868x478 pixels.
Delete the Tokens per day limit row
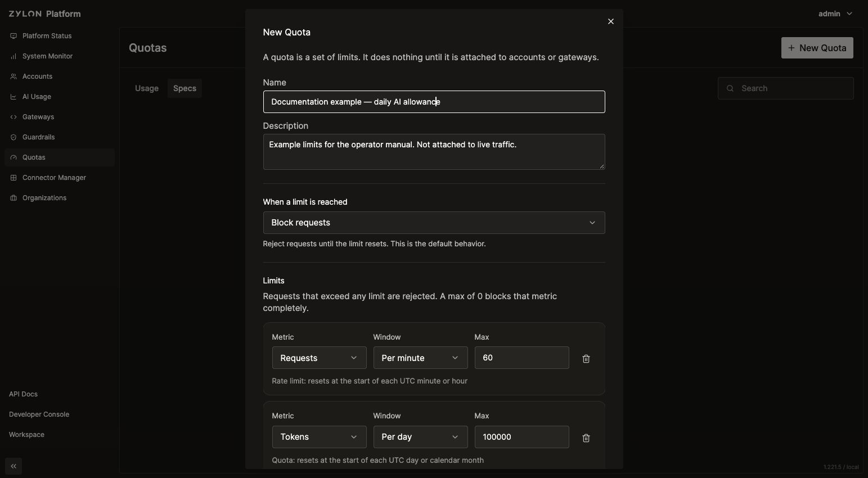[586, 438]
